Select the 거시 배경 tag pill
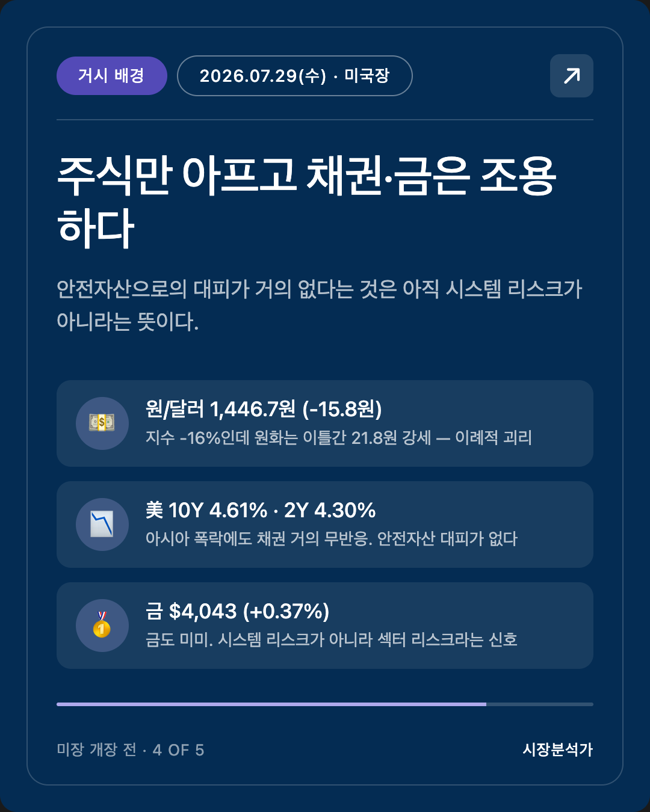The image size is (650, 812). point(112,76)
